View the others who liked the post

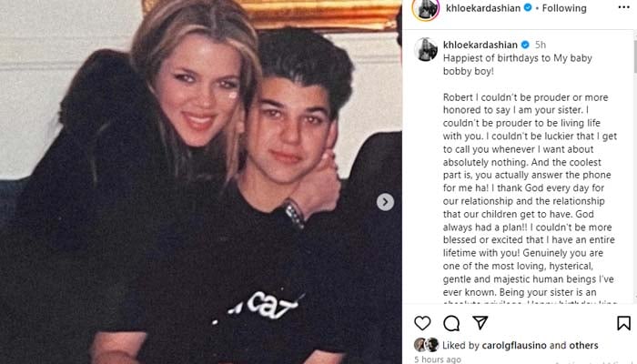(x=583, y=345)
